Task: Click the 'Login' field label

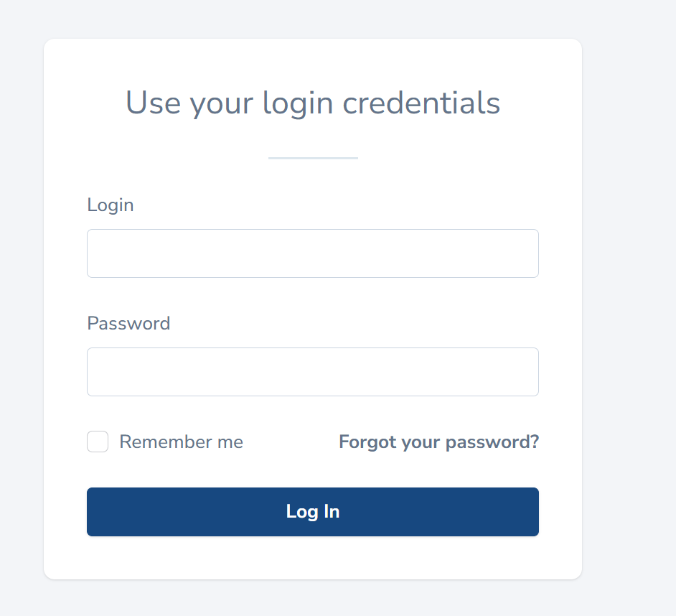Action: [111, 205]
